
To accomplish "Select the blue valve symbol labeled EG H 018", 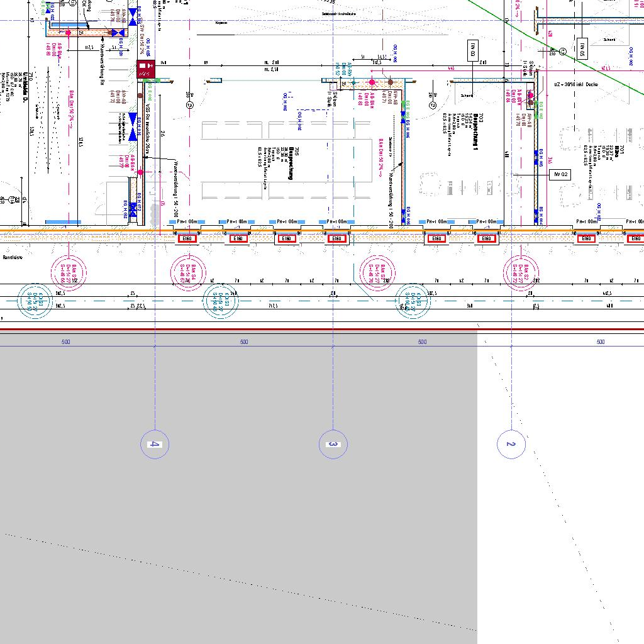I will pyautogui.click(x=133, y=209).
